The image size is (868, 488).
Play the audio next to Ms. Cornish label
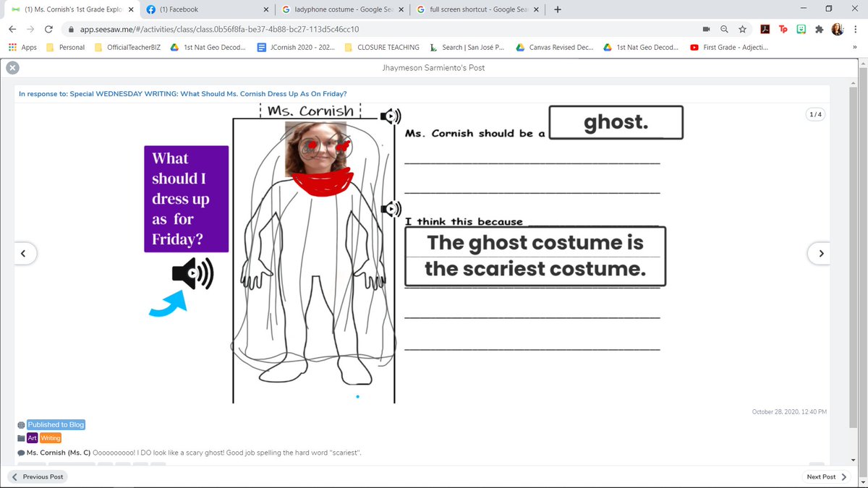click(391, 116)
